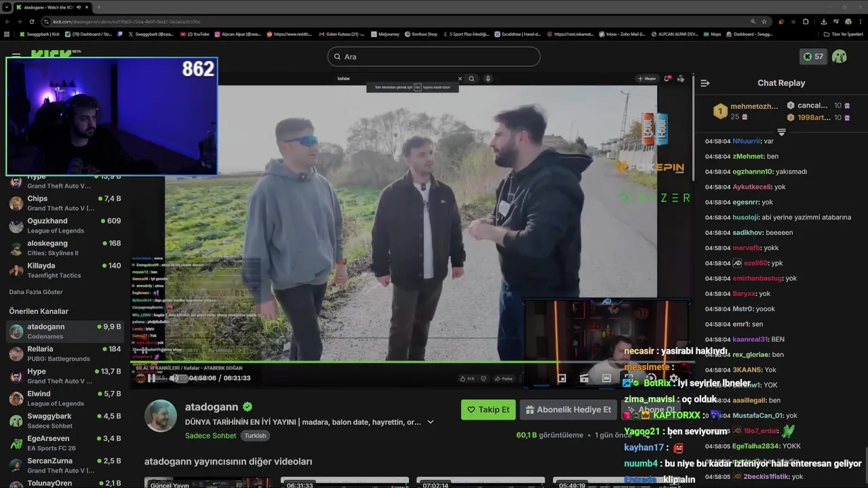The width and height of the screenshot is (868, 488).
Task: Open Swaggybark channel in sidebar
Action: click(65, 421)
